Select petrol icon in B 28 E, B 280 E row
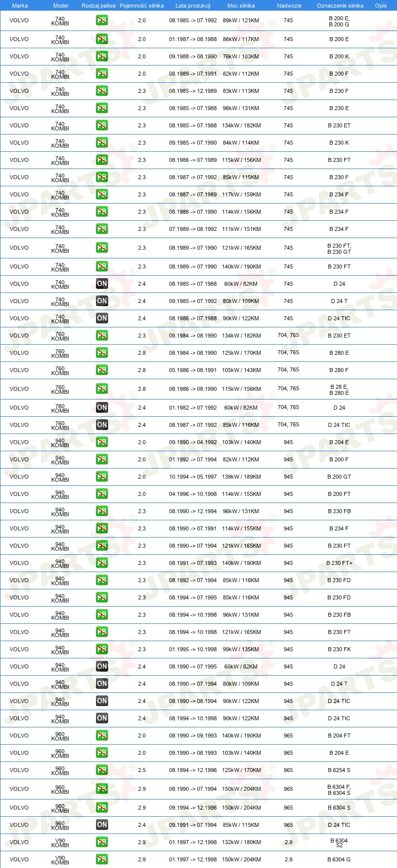 click(102, 389)
